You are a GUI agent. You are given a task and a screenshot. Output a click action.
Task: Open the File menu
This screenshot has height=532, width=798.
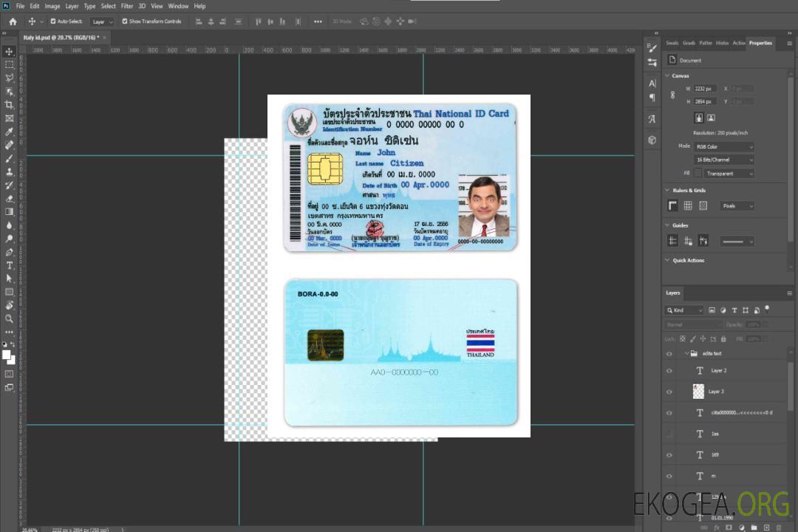(20, 6)
